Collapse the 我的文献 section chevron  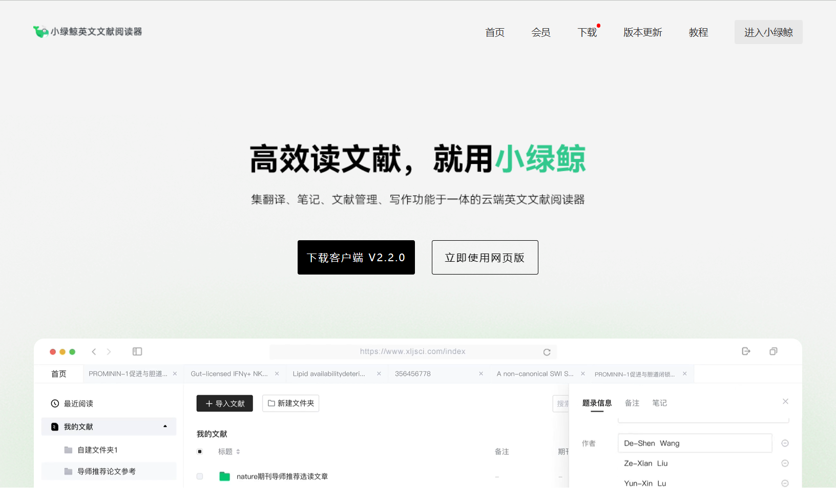click(164, 426)
